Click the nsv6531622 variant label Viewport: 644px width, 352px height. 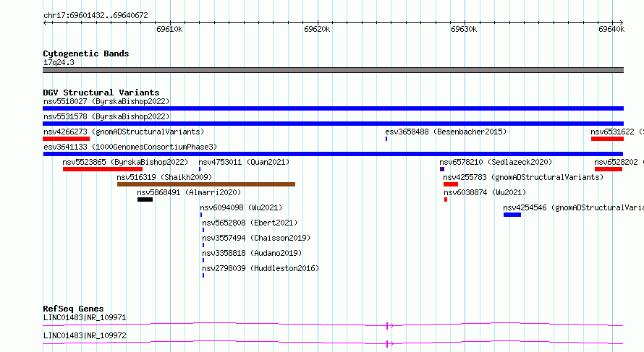(617, 132)
